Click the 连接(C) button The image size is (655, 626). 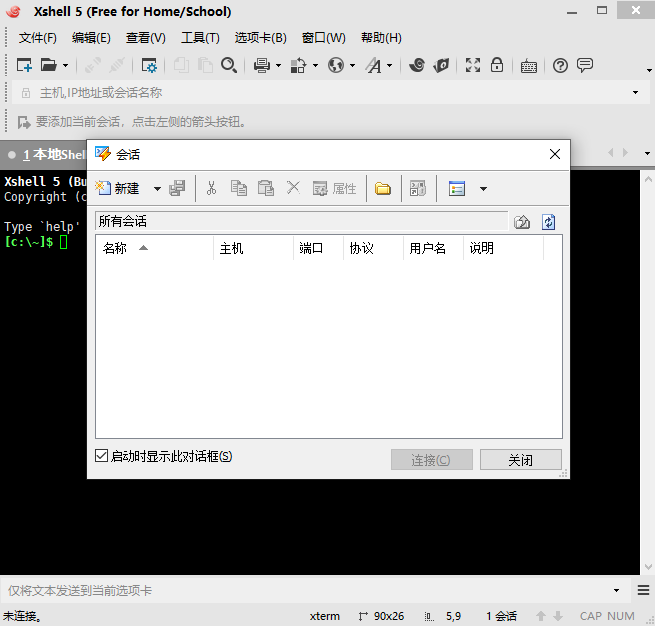432,460
